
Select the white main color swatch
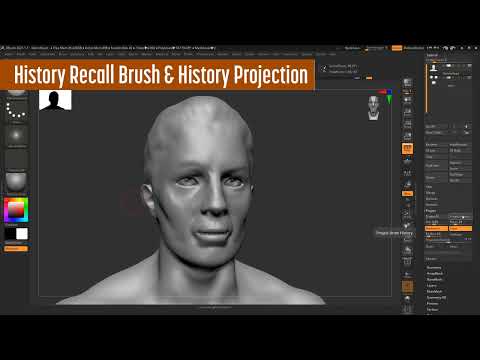pos(22,234)
